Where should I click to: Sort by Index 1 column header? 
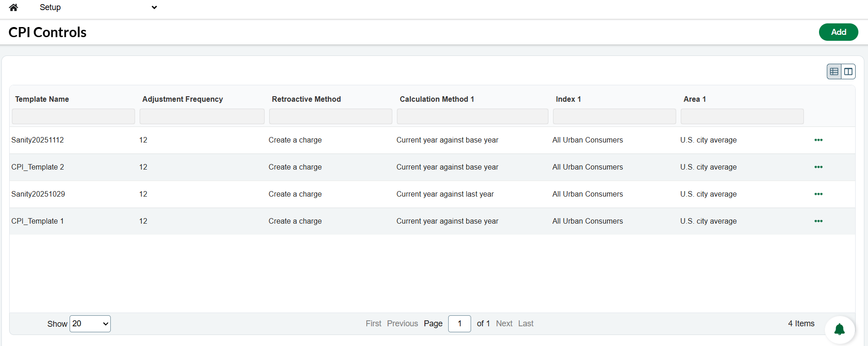pyautogui.click(x=568, y=99)
